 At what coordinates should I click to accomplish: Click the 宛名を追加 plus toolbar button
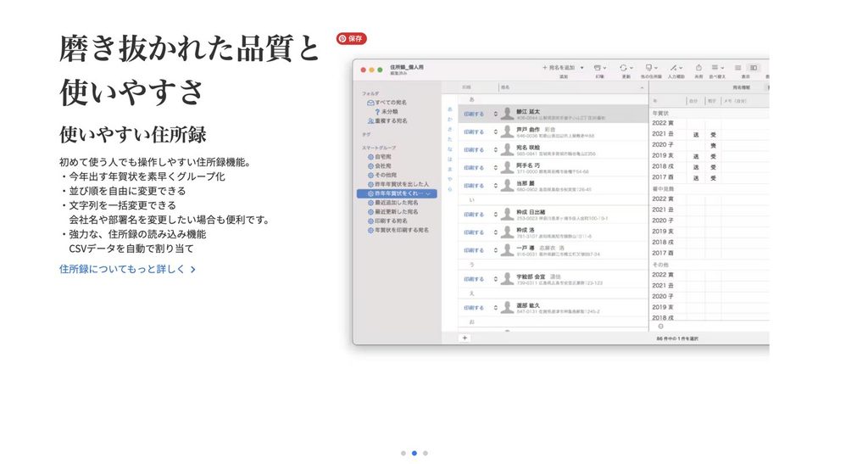coord(559,68)
